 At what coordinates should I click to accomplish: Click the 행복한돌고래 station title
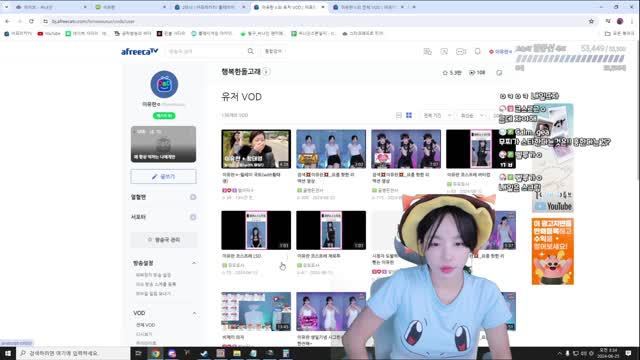(241, 72)
